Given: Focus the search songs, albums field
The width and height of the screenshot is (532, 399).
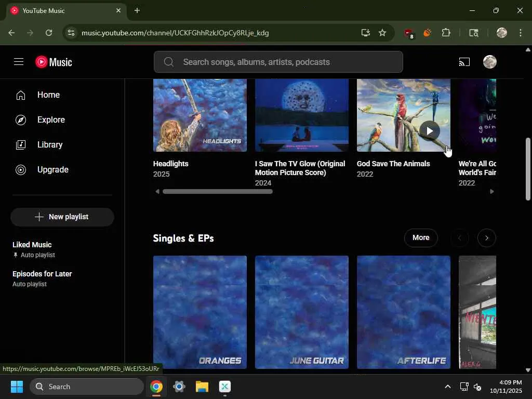Looking at the screenshot, I should pyautogui.click(x=278, y=62).
